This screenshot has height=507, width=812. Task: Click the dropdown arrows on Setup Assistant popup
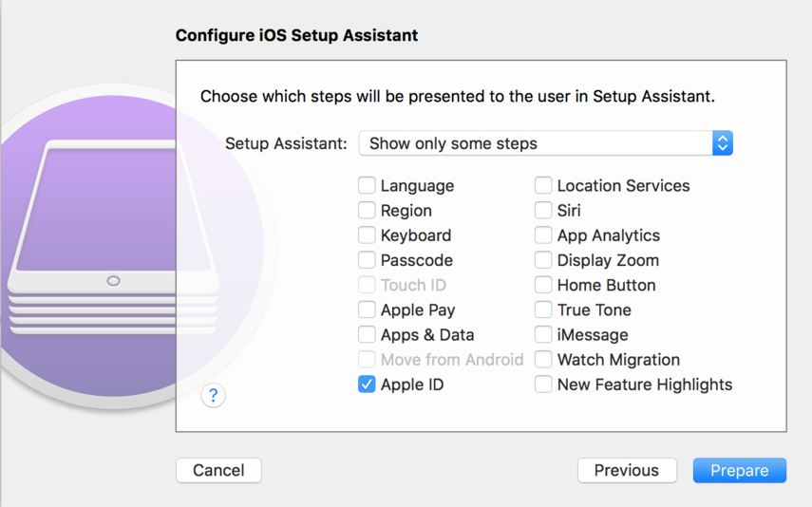point(722,143)
